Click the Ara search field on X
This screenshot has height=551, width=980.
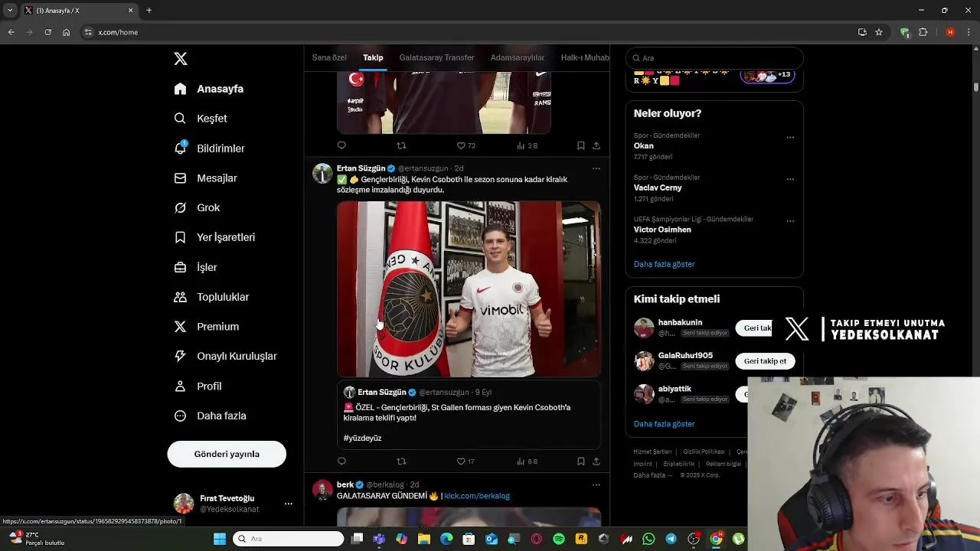[714, 58]
